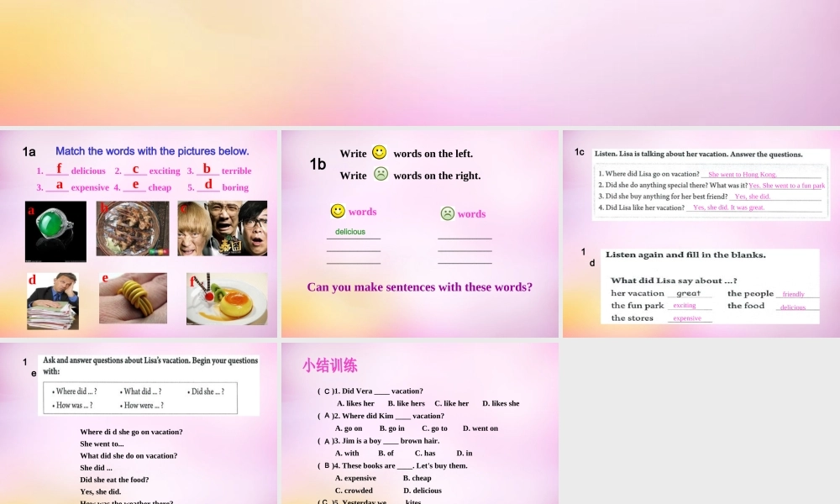Click the jade ring picture labeled a
The width and height of the screenshot is (840, 504).
coord(55,231)
